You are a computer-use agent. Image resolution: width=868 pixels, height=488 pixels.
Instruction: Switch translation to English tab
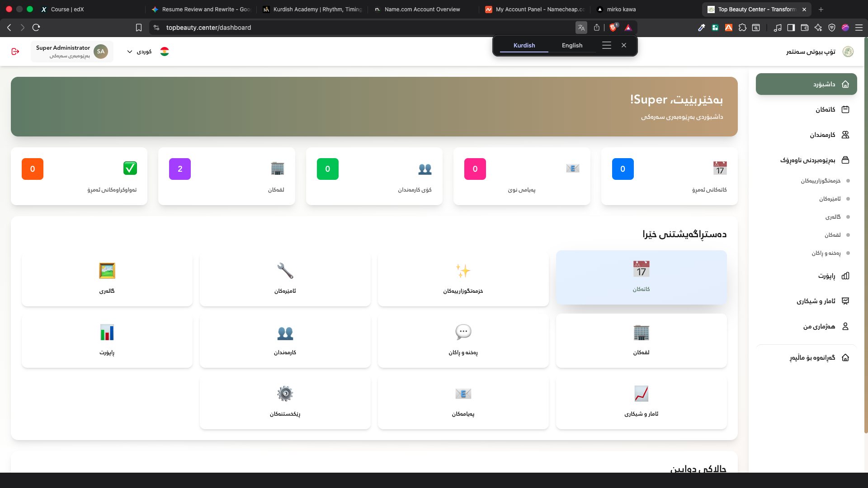(x=572, y=45)
